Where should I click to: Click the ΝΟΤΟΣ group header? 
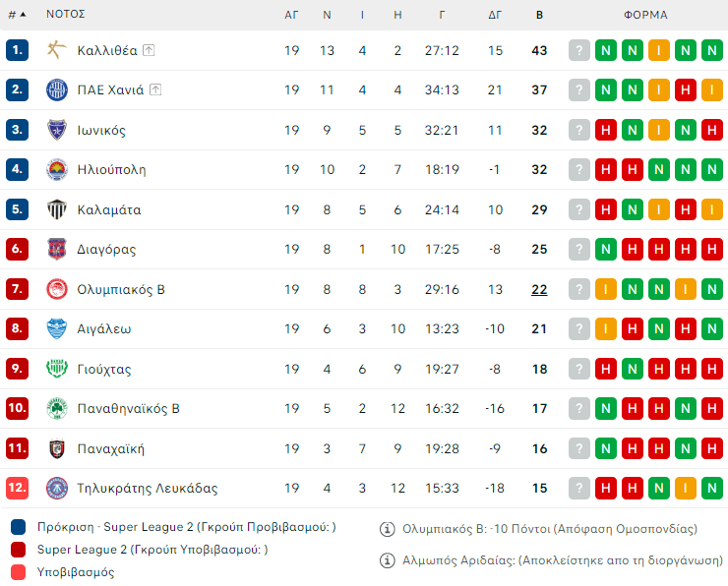click(x=66, y=15)
